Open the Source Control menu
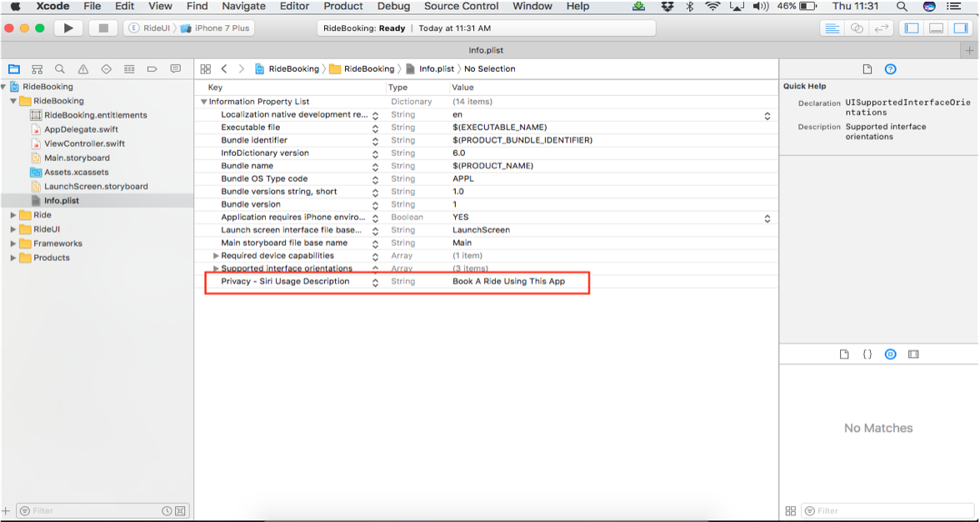Screen dimensions: 980x522 coord(462,6)
